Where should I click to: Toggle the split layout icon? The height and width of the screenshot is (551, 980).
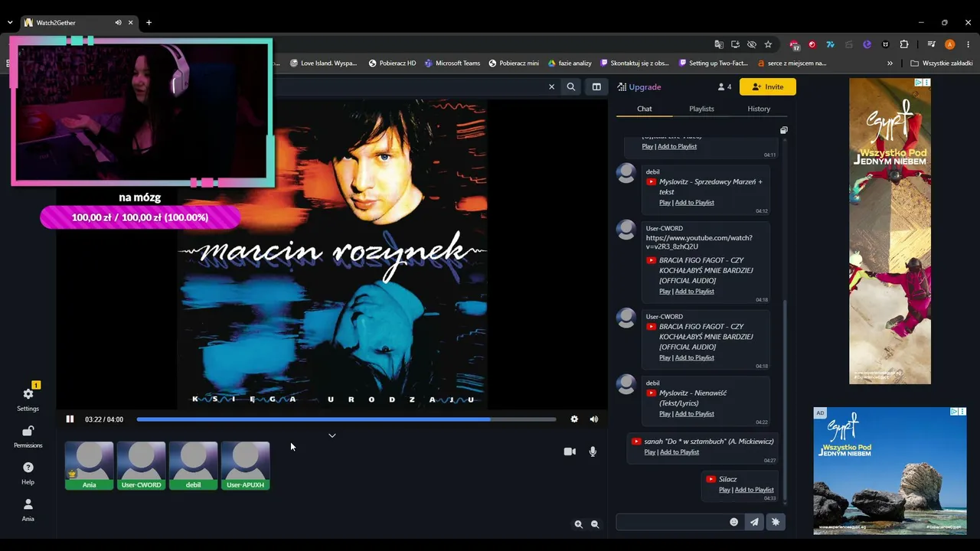(x=596, y=87)
